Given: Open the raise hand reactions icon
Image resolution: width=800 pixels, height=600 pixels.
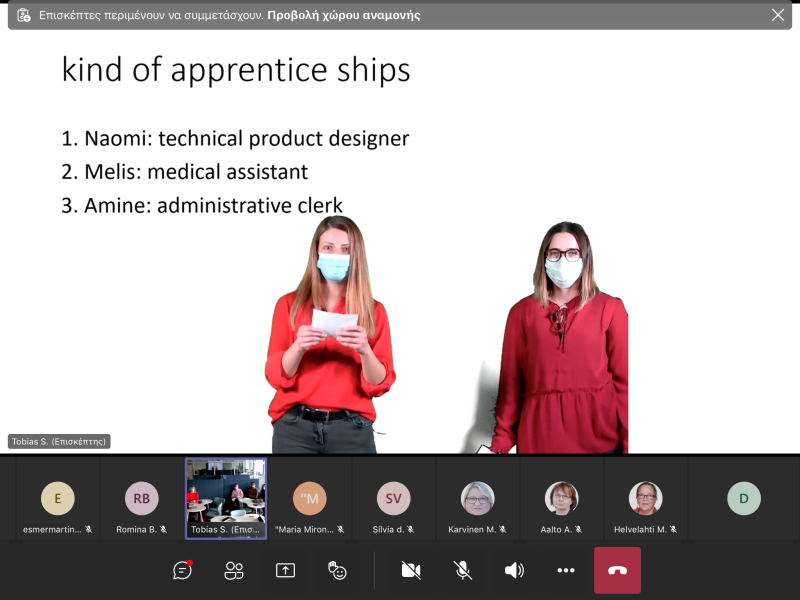Looking at the screenshot, I should click(x=337, y=570).
